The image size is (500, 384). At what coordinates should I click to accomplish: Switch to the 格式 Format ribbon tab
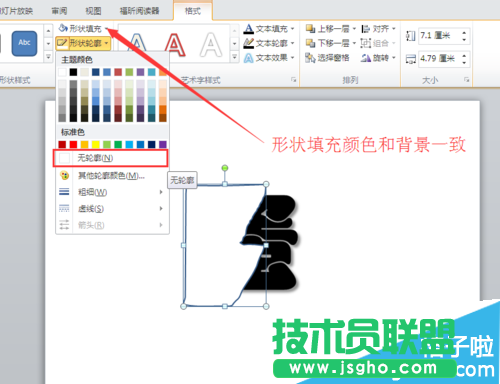pos(193,11)
